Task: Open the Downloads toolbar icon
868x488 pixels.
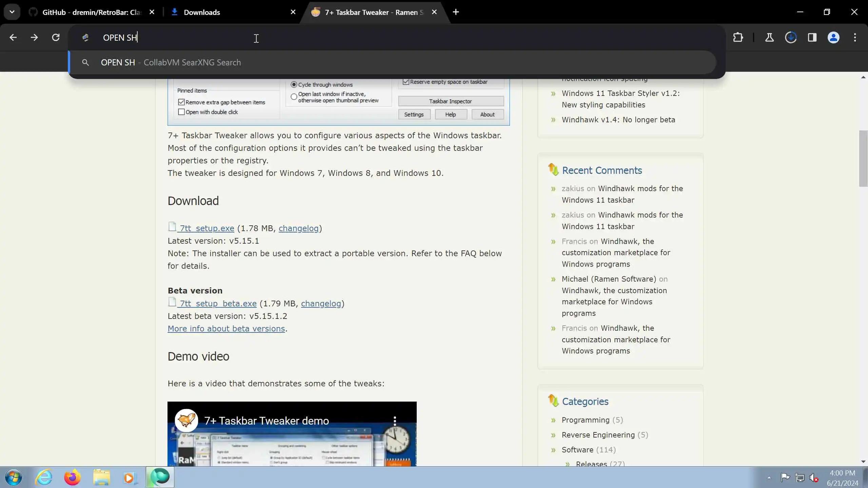Action: click(x=791, y=37)
